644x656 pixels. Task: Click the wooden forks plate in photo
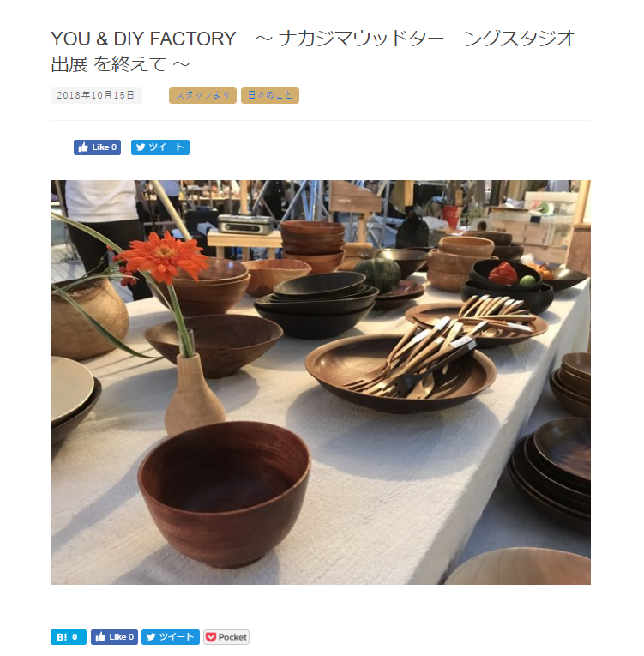(400, 373)
